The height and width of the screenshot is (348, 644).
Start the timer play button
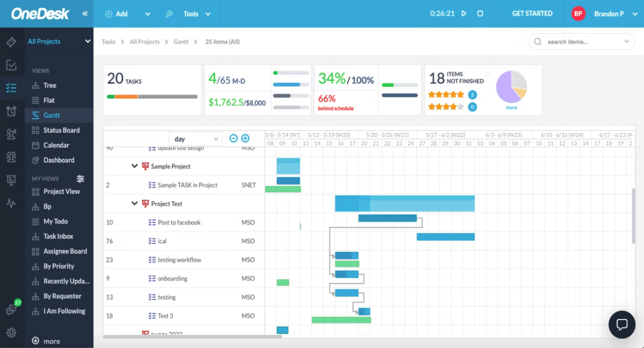pos(464,14)
